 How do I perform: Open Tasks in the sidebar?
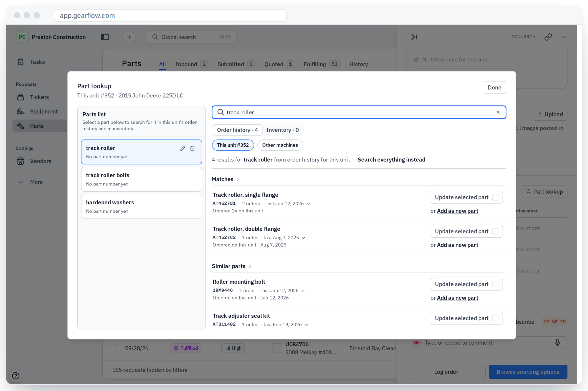click(x=37, y=62)
